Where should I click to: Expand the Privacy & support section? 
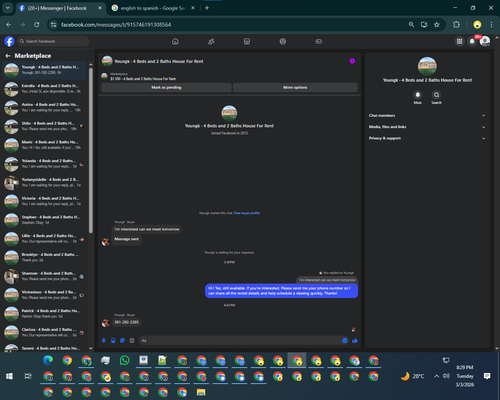point(427,138)
